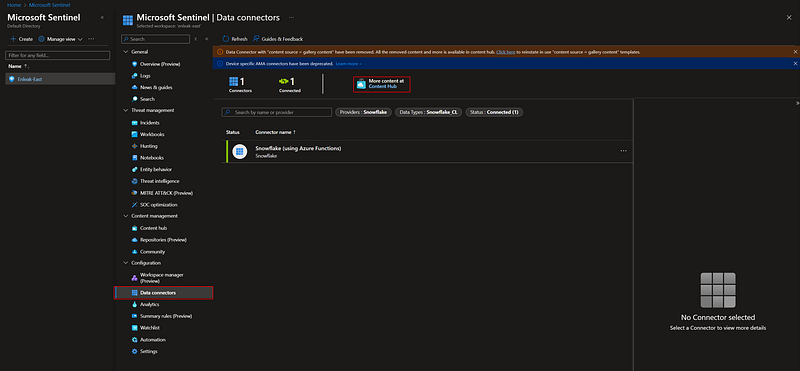Image resolution: width=800 pixels, height=371 pixels.
Task: Select the Enleak-East workspace
Action: click(60, 79)
